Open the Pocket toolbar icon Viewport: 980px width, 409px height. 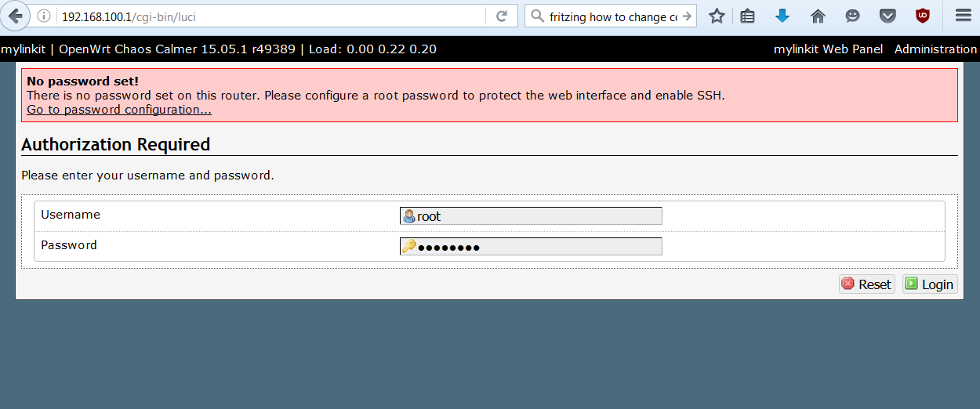click(887, 16)
